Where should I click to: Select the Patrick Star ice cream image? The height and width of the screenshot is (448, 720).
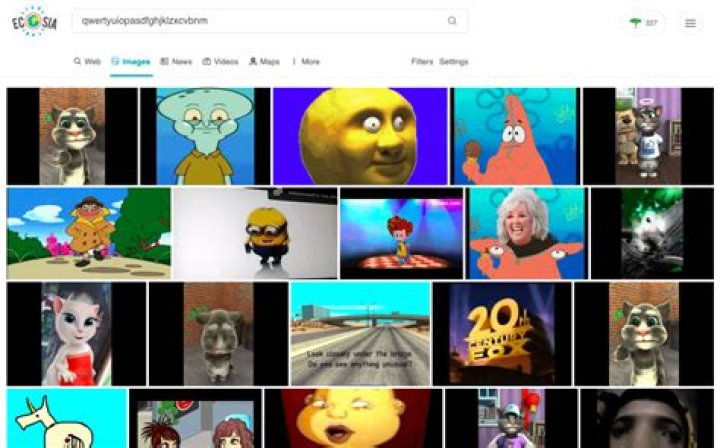(x=514, y=136)
